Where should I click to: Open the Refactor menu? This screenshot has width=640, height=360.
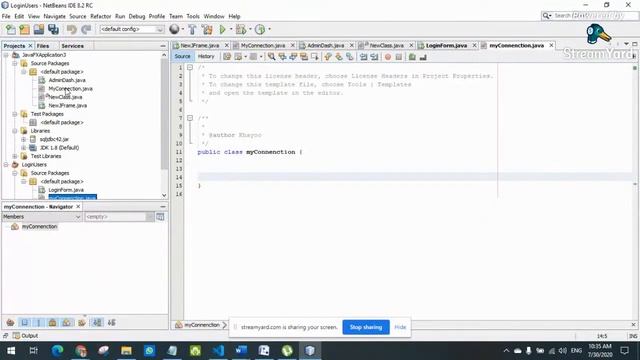coord(100,16)
